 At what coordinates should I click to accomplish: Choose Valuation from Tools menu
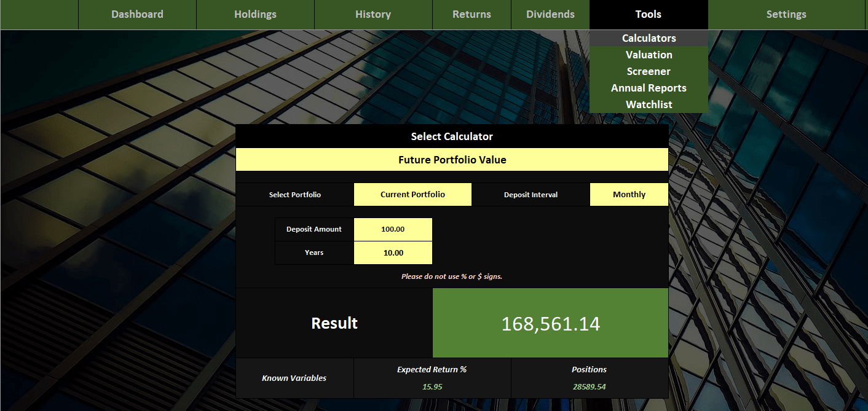click(649, 55)
